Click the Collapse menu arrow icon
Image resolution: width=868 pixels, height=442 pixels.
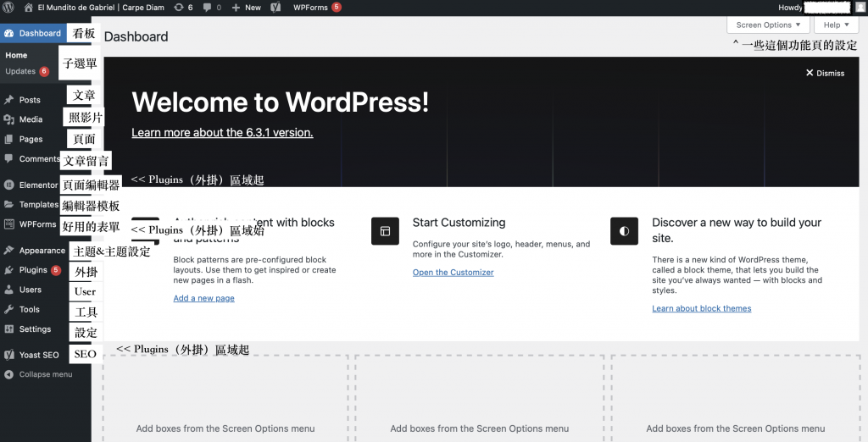point(8,374)
